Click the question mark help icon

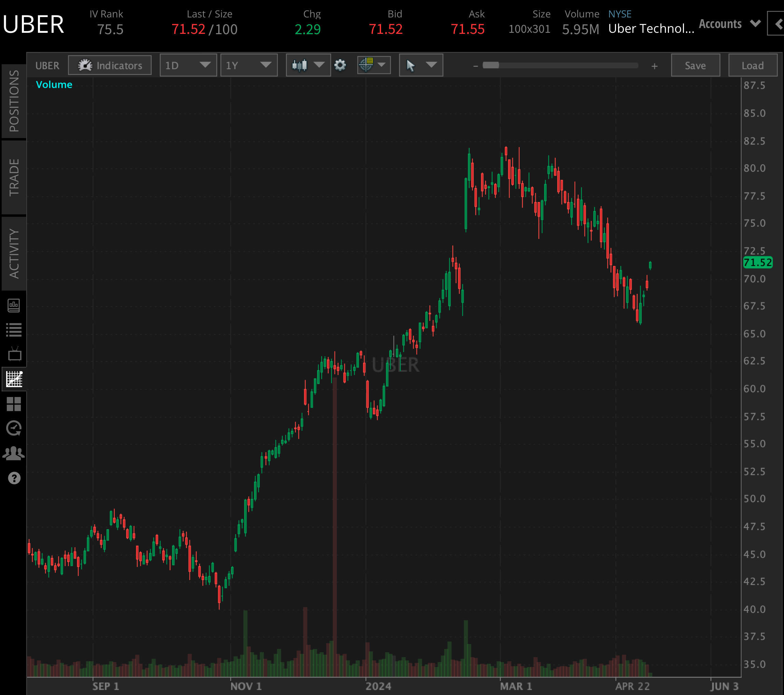click(x=14, y=478)
